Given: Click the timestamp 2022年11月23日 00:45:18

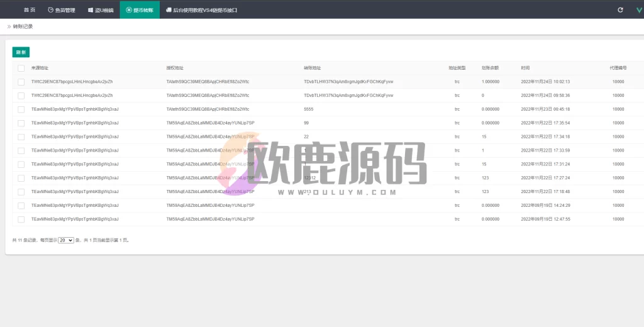Looking at the screenshot, I should click(545, 109).
